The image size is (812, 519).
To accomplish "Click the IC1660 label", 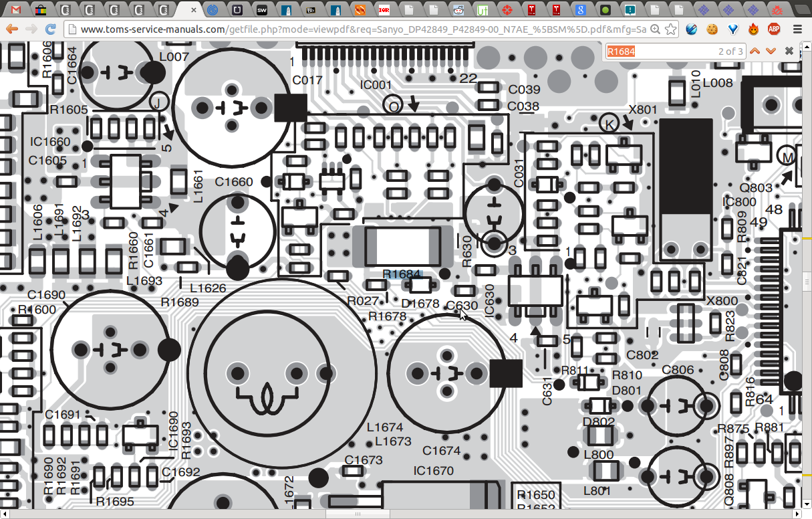I will pyautogui.click(x=50, y=142).
